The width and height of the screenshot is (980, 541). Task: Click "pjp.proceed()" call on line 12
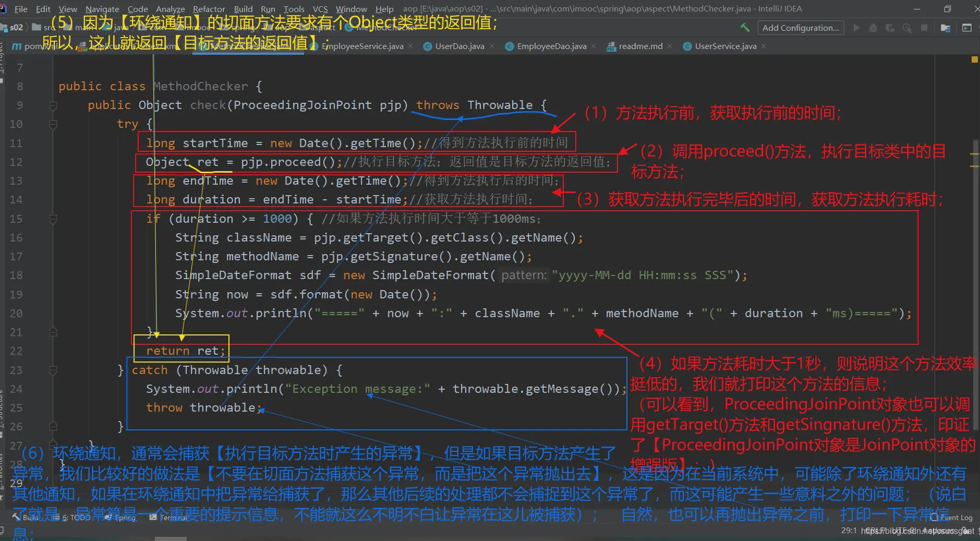tap(288, 162)
